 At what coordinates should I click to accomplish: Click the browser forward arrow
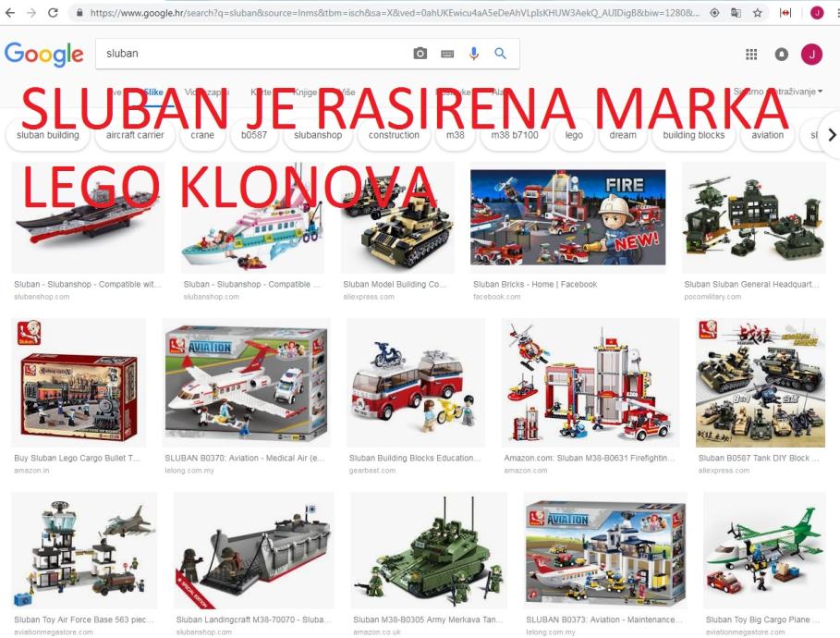(31, 12)
